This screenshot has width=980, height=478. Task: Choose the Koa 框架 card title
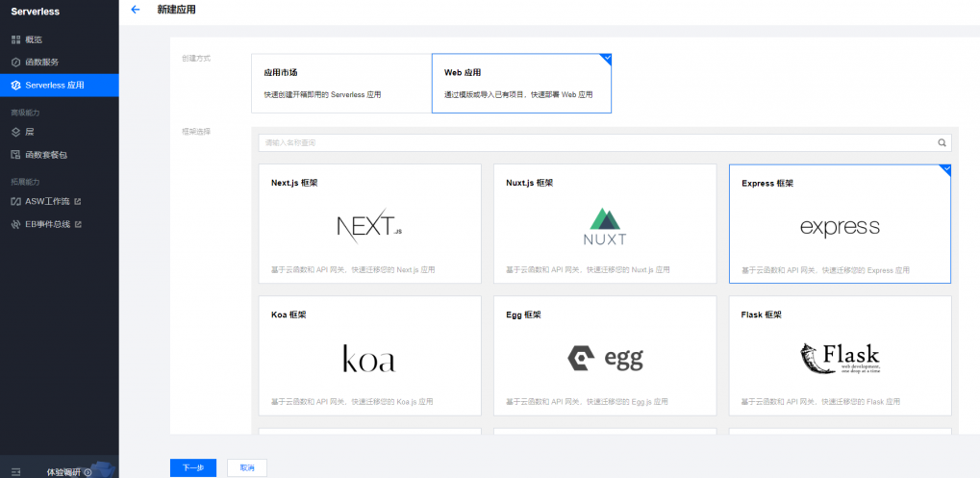[x=289, y=314]
